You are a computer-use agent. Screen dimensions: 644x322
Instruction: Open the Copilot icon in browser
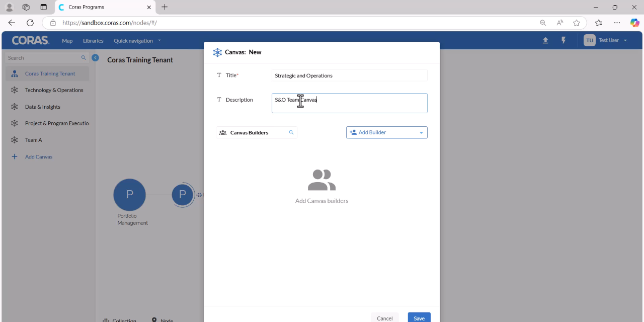point(635,23)
